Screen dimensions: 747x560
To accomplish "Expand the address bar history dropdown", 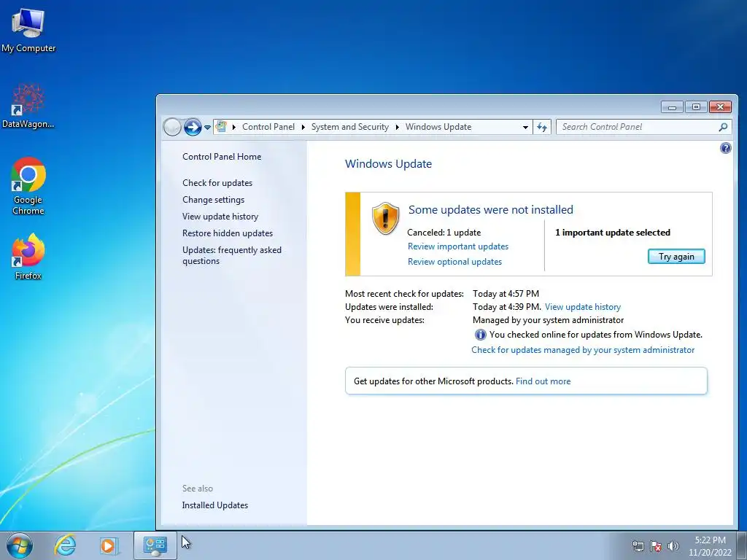I will [x=525, y=127].
